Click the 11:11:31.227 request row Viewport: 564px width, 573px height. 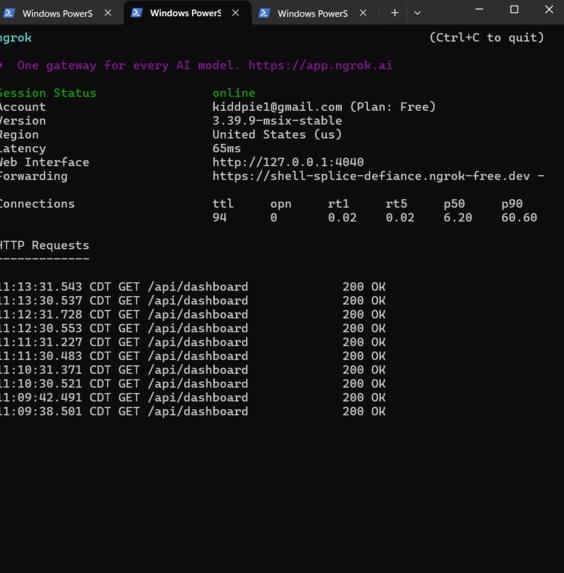193,342
